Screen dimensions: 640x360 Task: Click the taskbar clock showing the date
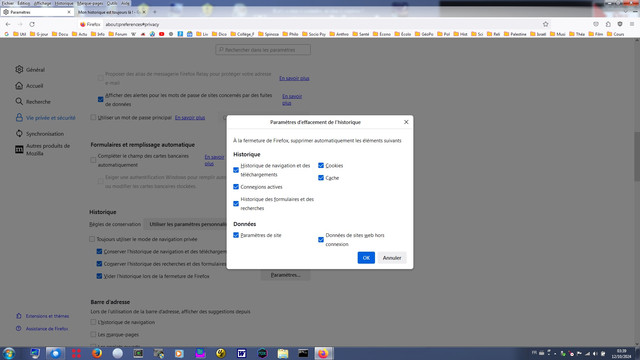[621, 353]
